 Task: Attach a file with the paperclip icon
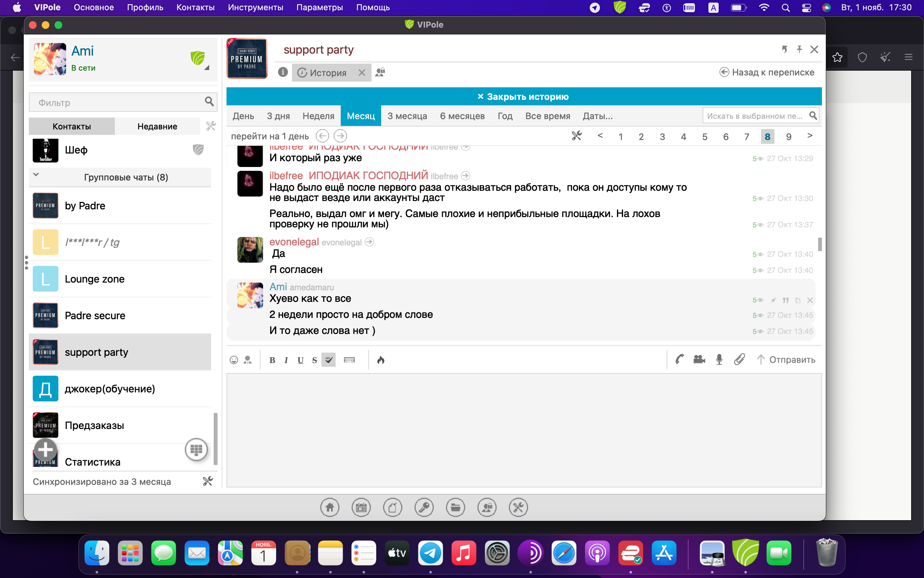click(740, 359)
